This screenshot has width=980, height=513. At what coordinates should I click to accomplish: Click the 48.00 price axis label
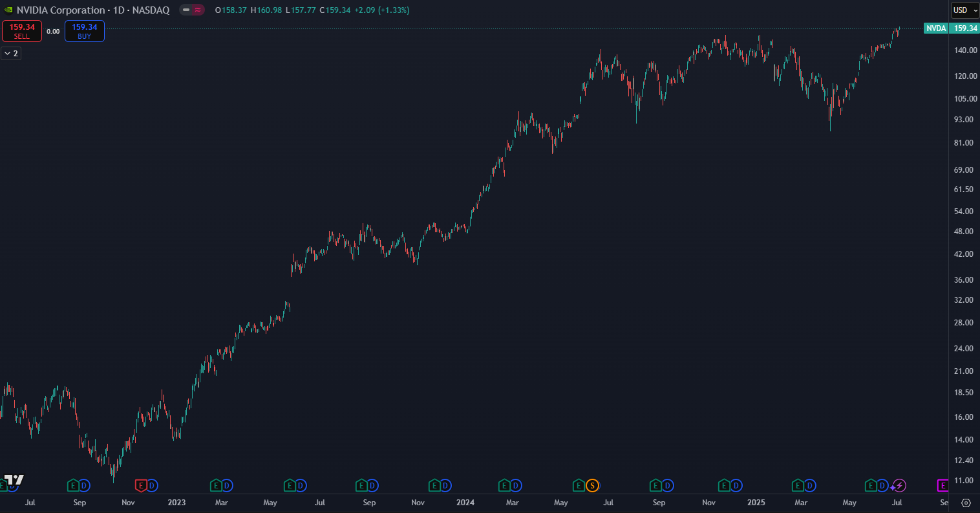tap(965, 232)
